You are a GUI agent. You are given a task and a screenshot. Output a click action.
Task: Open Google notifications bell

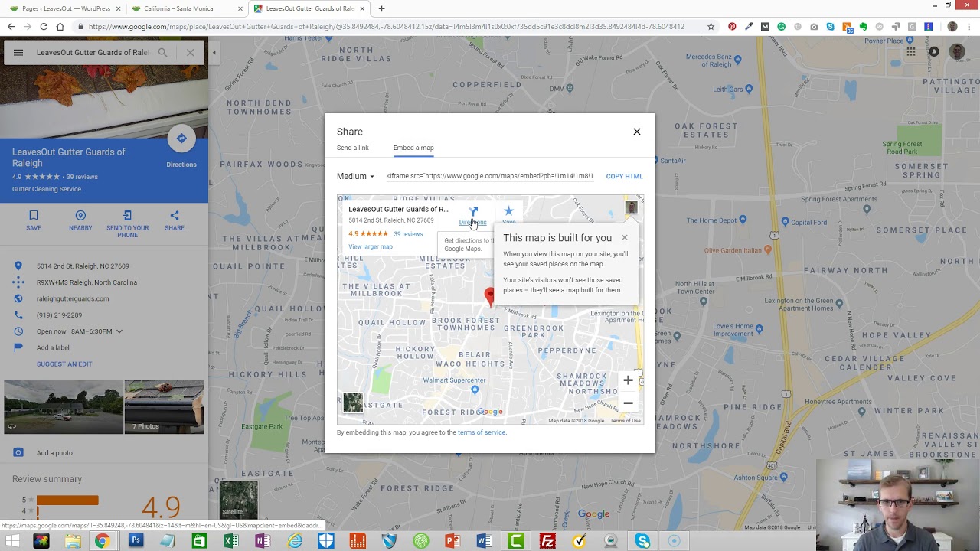click(934, 52)
